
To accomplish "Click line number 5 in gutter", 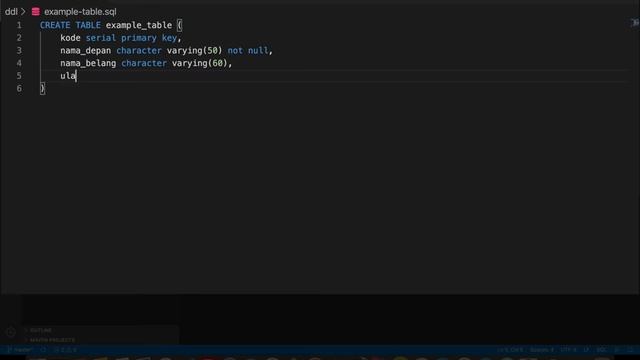I will (x=19, y=76).
